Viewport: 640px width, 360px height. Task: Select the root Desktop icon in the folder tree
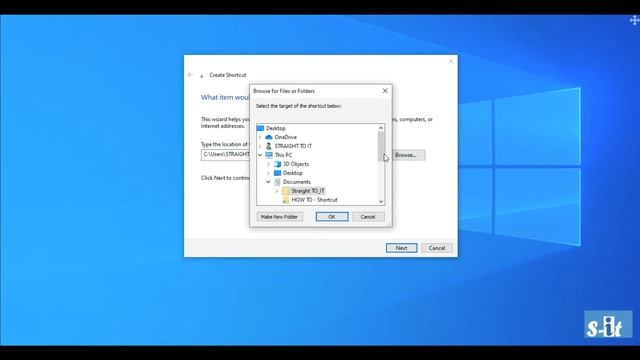(x=260, y=128)
